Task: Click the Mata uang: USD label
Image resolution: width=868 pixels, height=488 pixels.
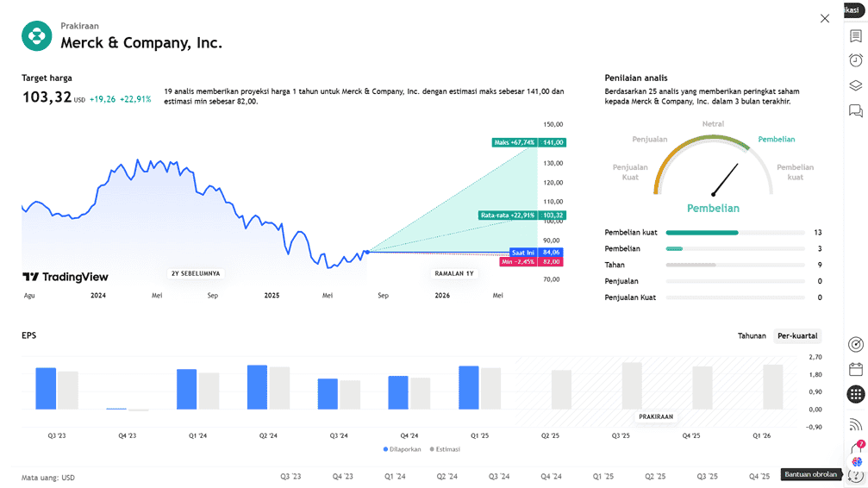Action: pyautogui.click(x=48, y=478)
